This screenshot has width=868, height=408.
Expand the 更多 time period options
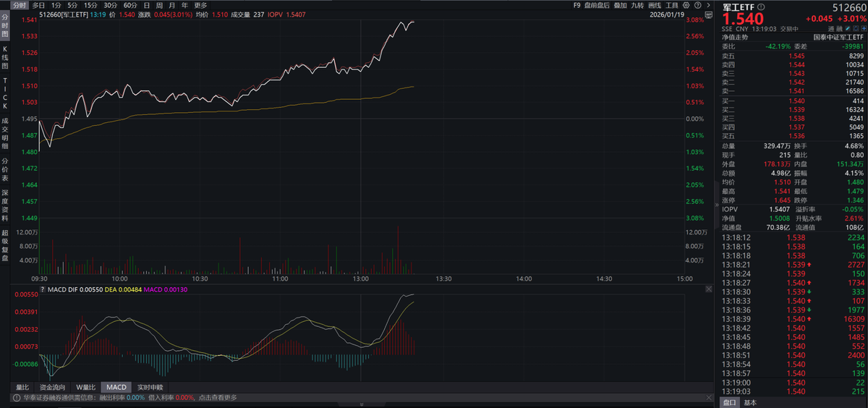point(200,5)
